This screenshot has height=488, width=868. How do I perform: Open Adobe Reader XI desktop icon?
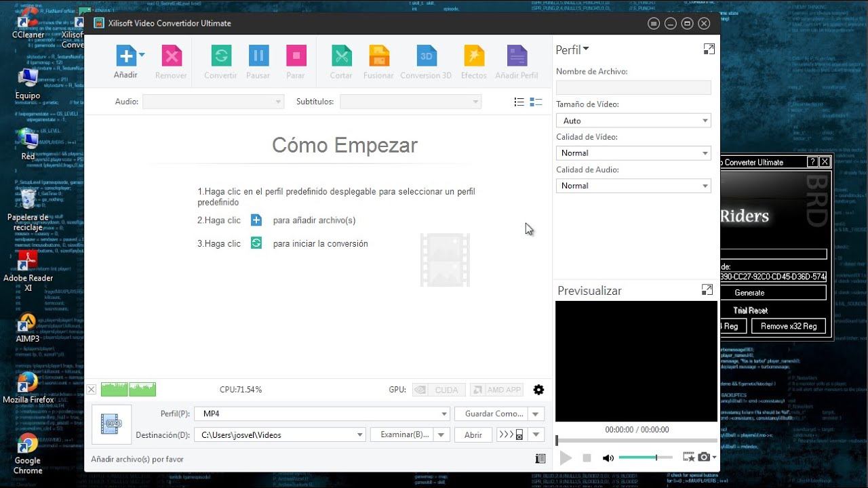28,270
